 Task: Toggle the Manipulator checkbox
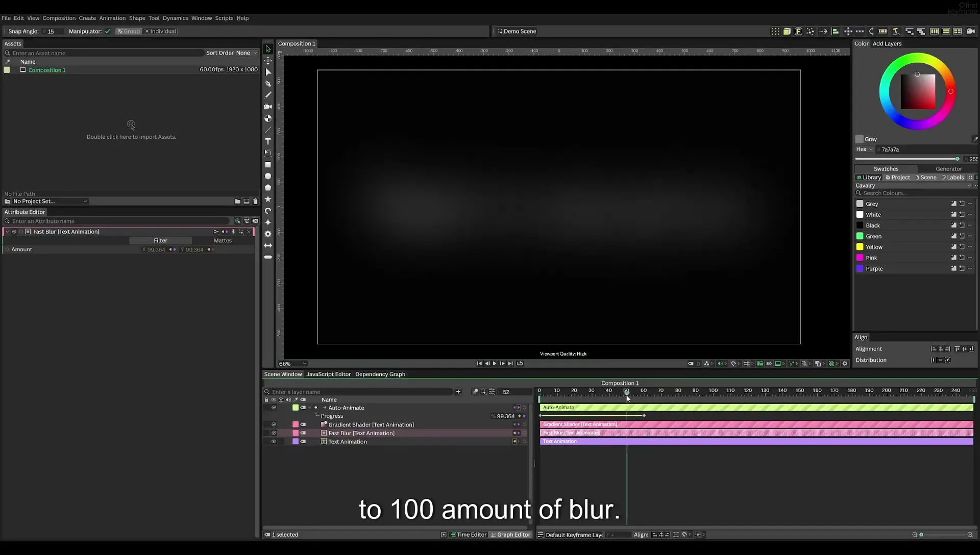(x=107, y=32)
